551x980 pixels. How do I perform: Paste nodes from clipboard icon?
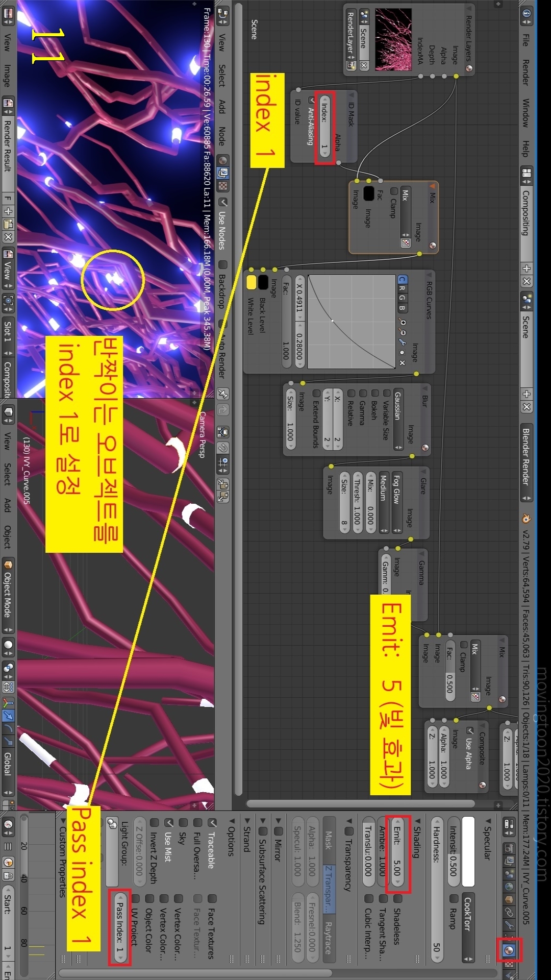pyautogui.click(x=223, y=496)
